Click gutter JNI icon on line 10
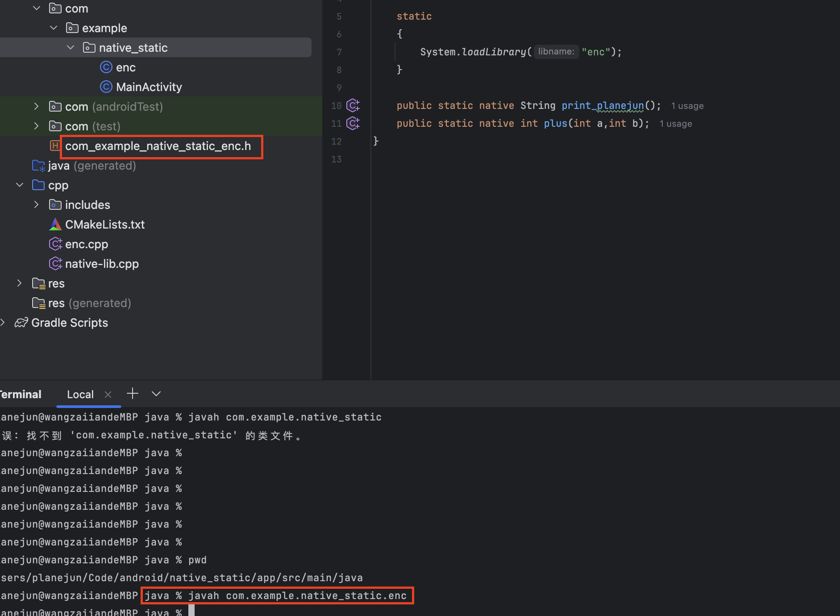 (353, 106)
